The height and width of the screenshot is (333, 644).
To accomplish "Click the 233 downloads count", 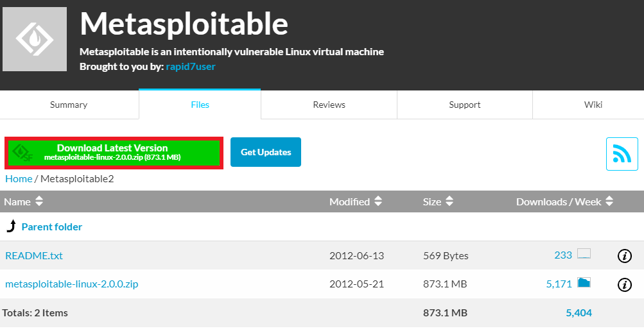I will pyautogui.click(x=563, y=255).
